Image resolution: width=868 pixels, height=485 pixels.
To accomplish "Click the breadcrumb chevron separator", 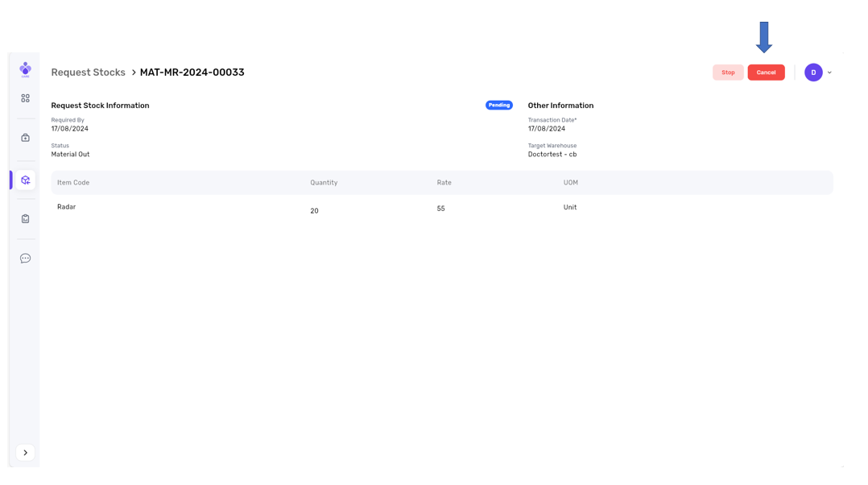I will [134, 73].
